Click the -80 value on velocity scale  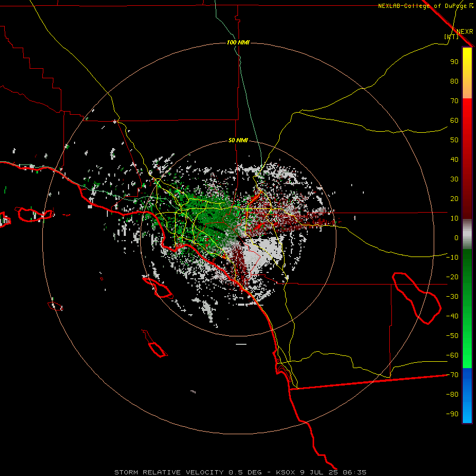click(x=452, y=395)
